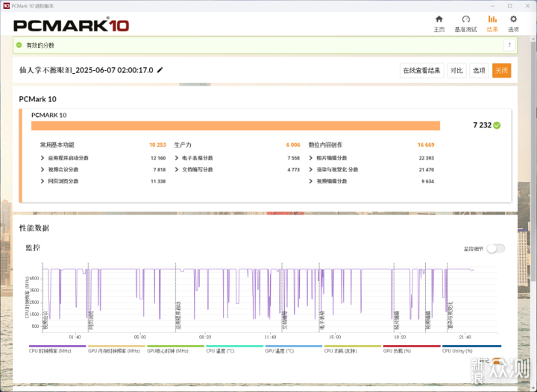The image size is (537, 392).
Task: Click the 照片编辑 marker on chart
Action: (x=397, y=320)
